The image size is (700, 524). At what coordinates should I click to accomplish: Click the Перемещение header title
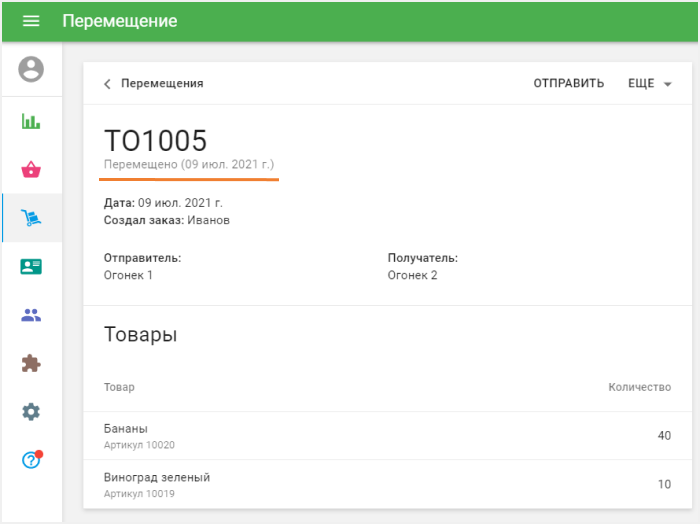120,21
